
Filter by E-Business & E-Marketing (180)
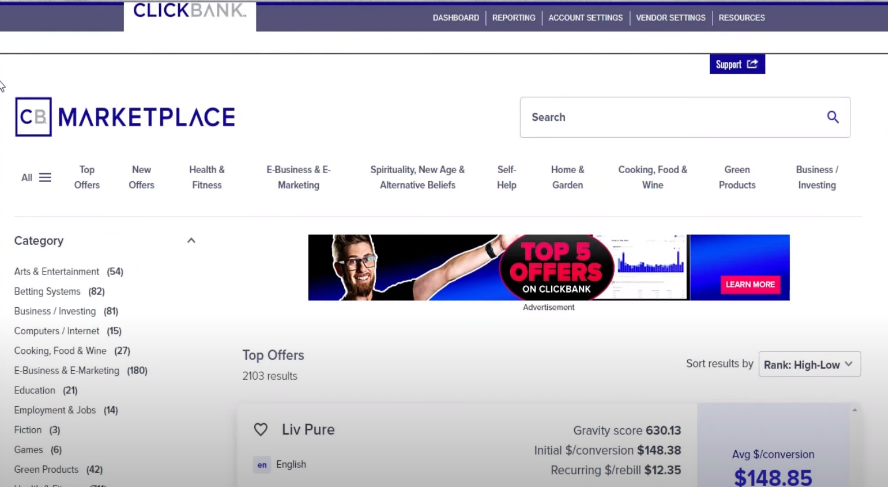tap(81, 371)
